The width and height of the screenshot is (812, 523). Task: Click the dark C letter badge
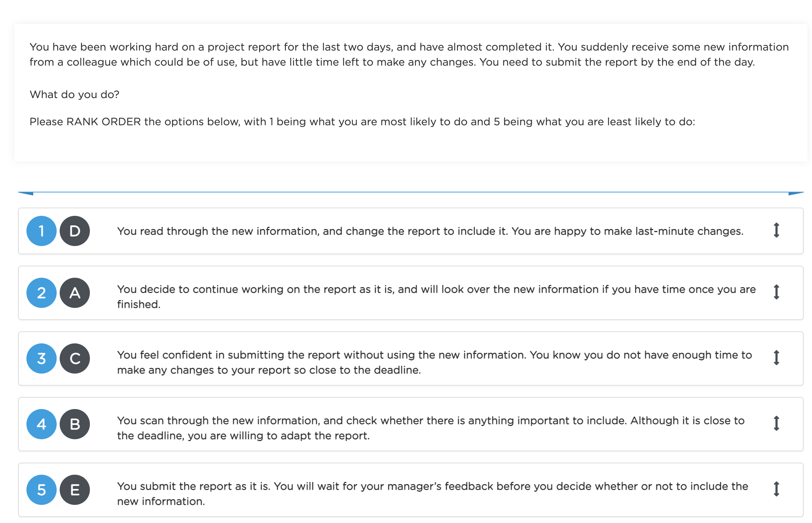pyautogui.click(x=75, y=358)
